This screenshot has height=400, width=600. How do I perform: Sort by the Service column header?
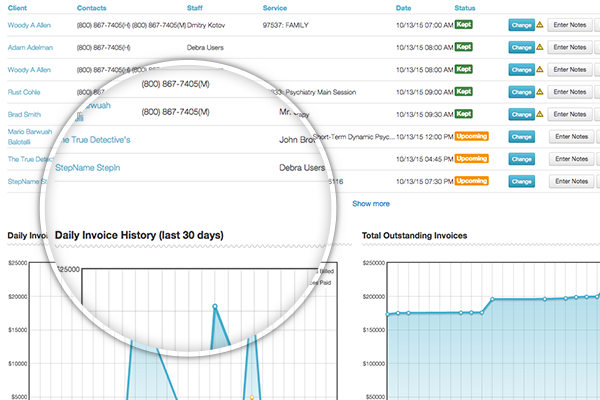pos(275,8)
